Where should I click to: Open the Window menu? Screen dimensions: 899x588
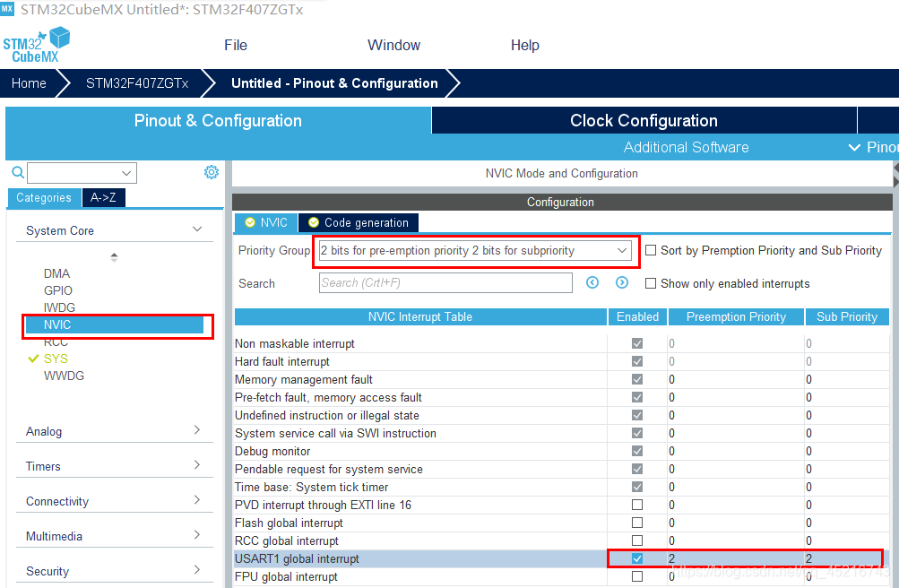(393, 46)
